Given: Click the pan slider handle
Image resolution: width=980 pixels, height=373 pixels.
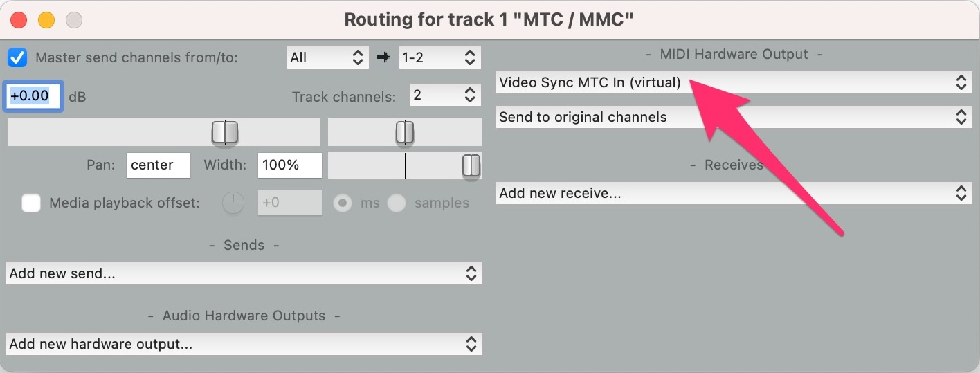Looking at the screenshot, I should pos(405,132).
